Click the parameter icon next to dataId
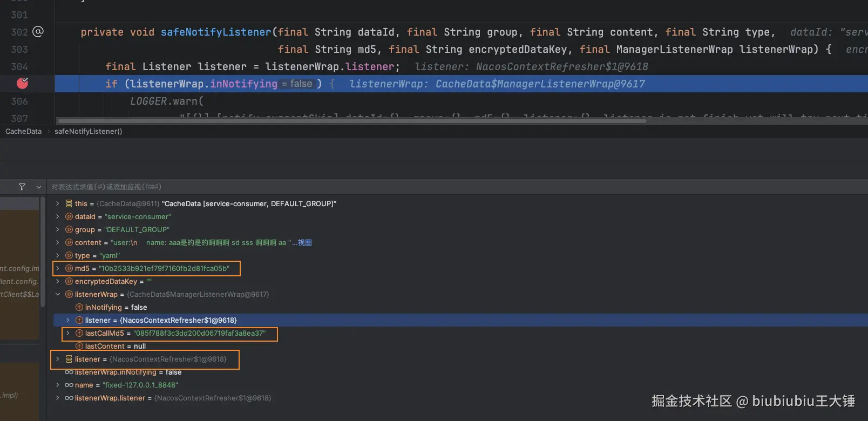This screenshot has height=421, width=868. [x=69, y=216]
